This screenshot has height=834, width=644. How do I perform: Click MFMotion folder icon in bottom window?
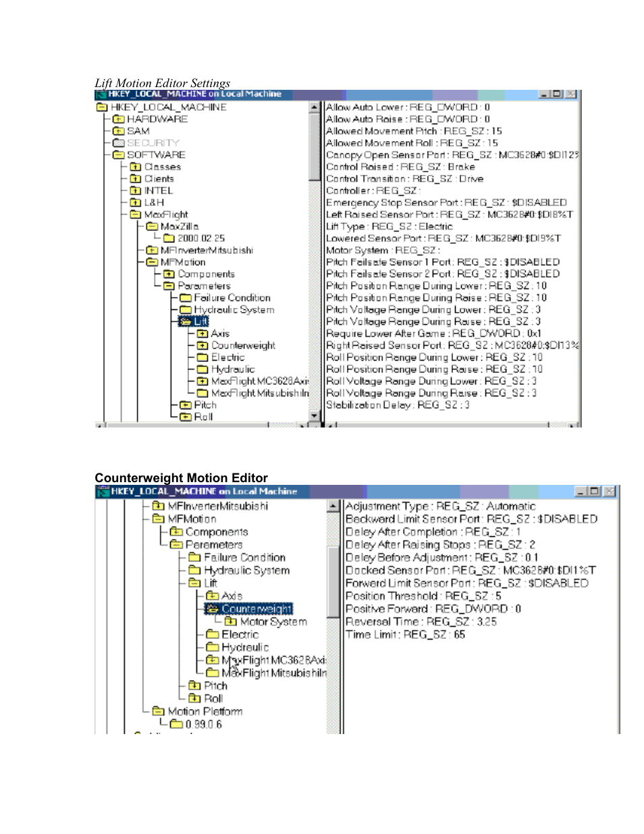click(159, 519)
